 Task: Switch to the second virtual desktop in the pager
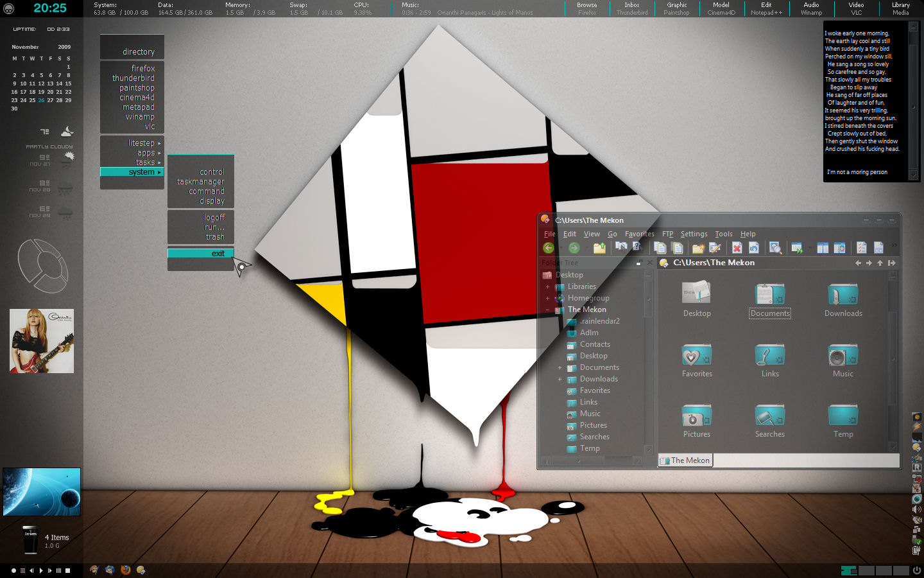pyautogui.click(x=866, y=570)
